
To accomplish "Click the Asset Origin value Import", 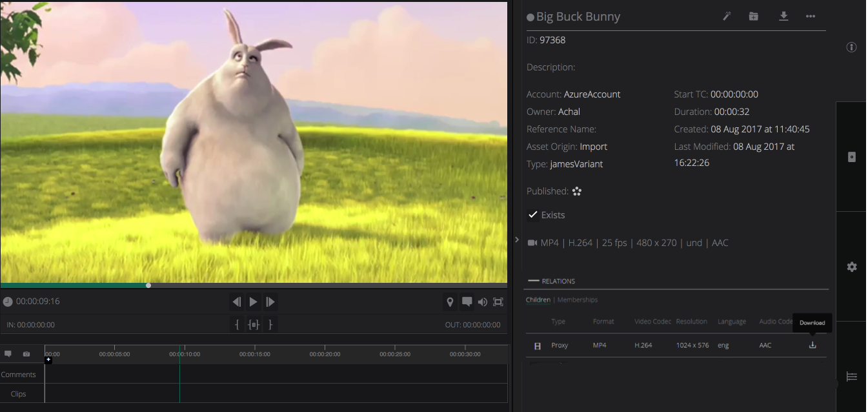I will click(x=593, y=147).
